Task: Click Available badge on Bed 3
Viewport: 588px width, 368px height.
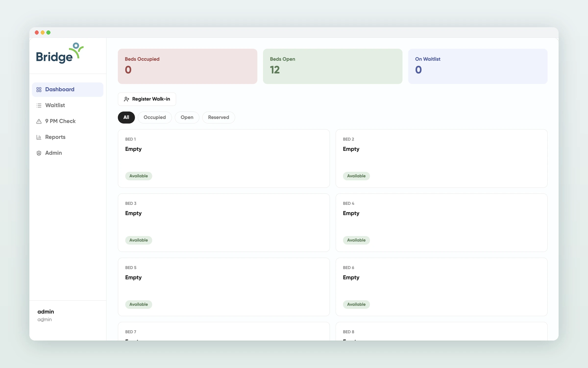Action: [139, 240]
